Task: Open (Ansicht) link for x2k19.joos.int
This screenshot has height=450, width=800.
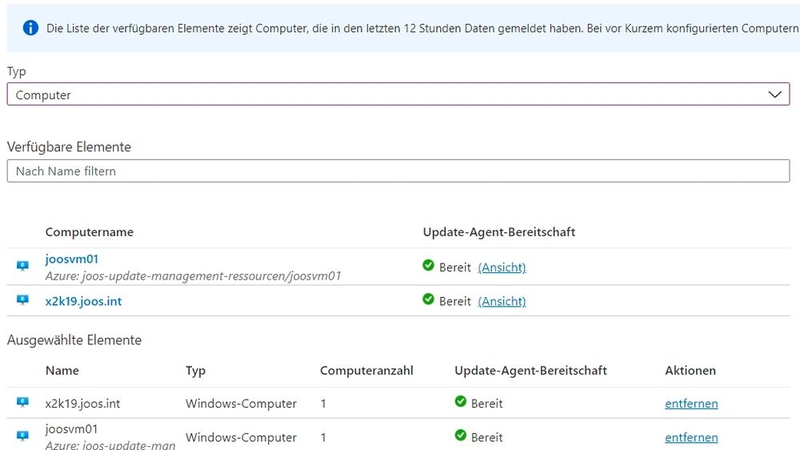Action: tap(502, 301)
